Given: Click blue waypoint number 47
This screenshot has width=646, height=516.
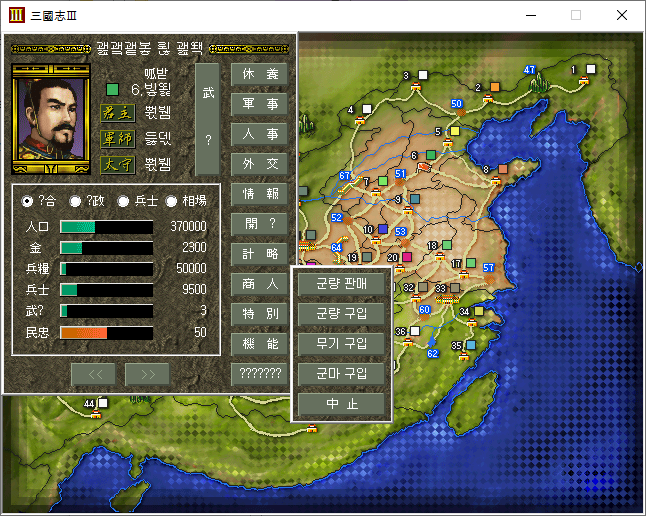Looking at the screenshot, I should click(529, 70).
